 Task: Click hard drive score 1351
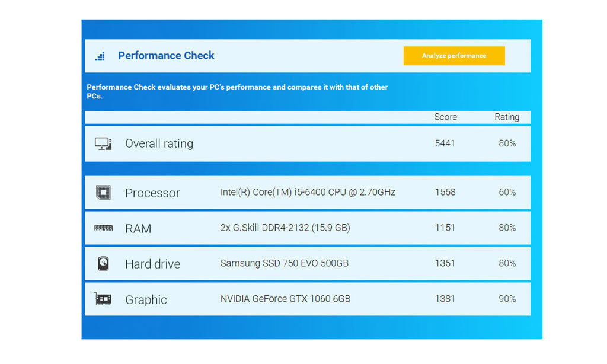(x=445, y=263)
